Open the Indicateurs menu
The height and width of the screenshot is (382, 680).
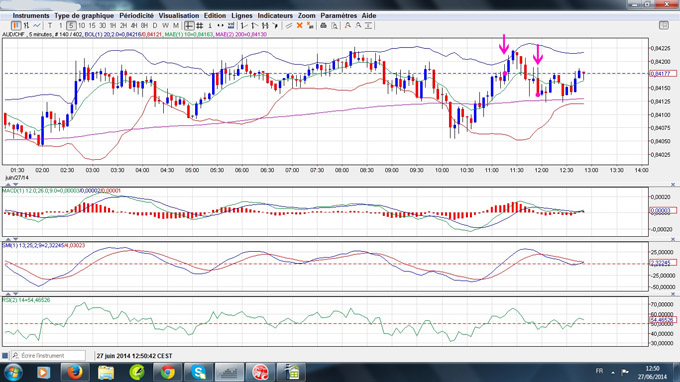pyautogui.click(x=275, y=16)
